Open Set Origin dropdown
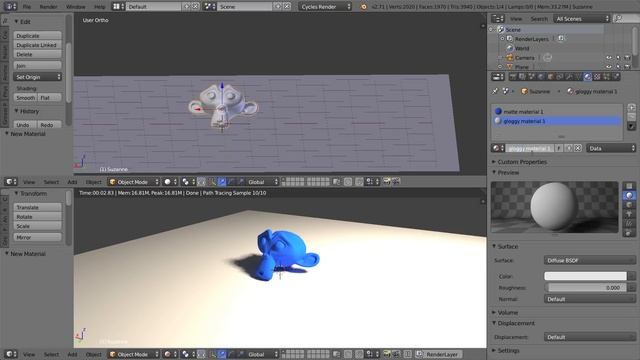The image size is (640, 360). point(38,77)
